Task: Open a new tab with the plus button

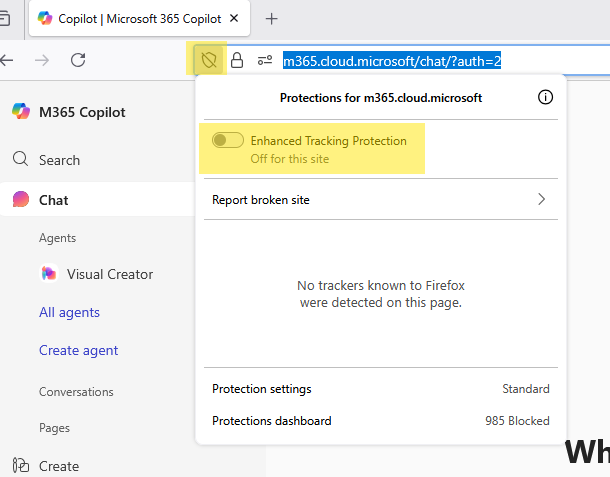Action: click(x=272, y=19)
